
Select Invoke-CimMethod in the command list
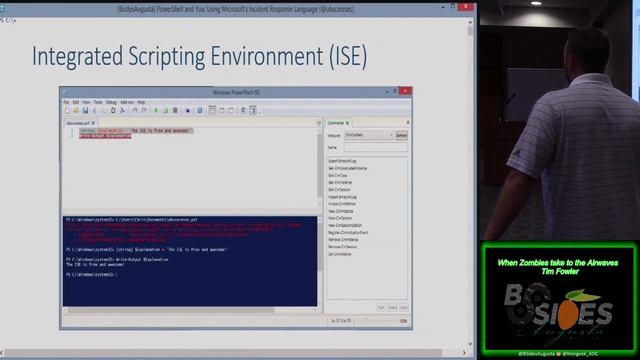click(x=342, y=204)
